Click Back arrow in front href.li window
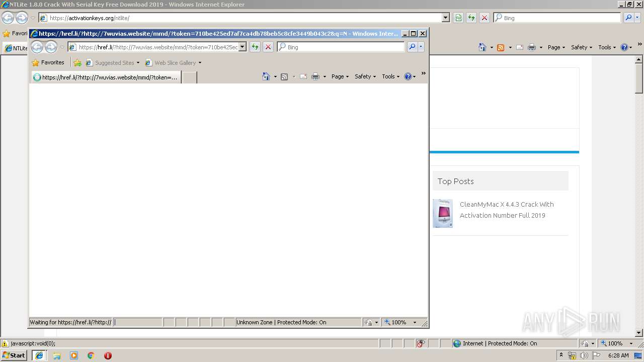The height and width of the screenshot is (362, 644). point(37,47)
